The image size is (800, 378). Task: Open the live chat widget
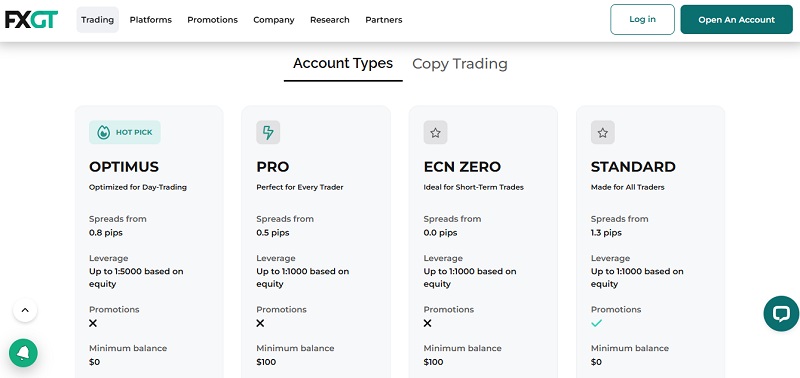click(x=781, y=314)
